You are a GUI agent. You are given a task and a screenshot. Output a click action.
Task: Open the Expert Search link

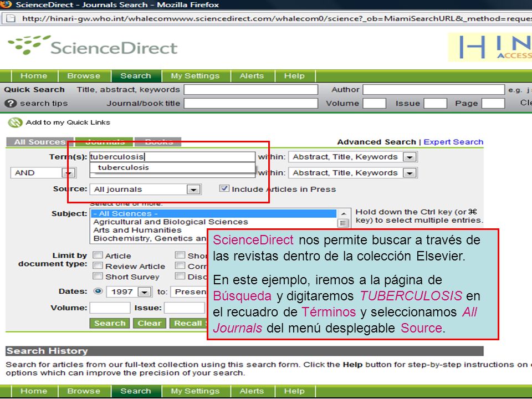click(x=453, y=142)
